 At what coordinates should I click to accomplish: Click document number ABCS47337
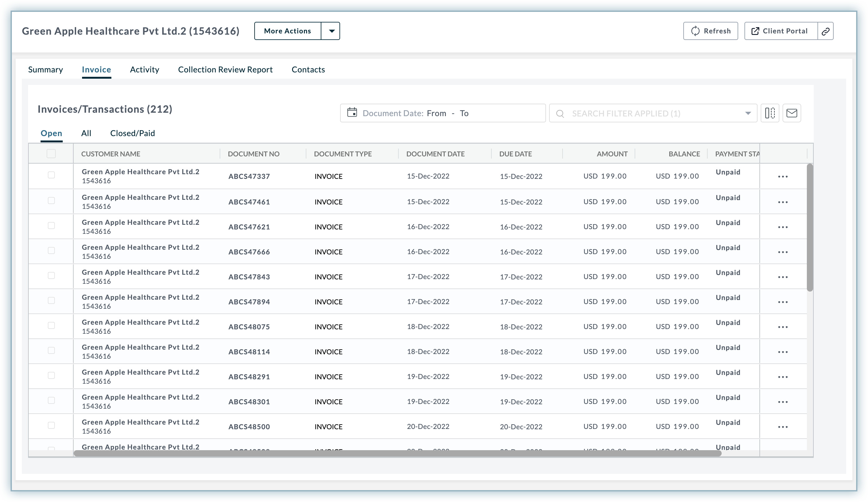(249, 176)
